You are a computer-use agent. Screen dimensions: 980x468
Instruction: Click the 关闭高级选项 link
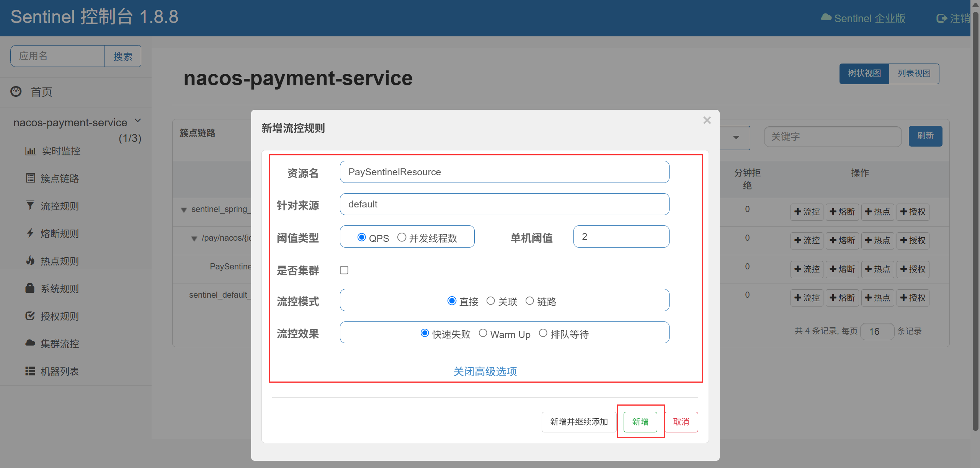[485, 371]
